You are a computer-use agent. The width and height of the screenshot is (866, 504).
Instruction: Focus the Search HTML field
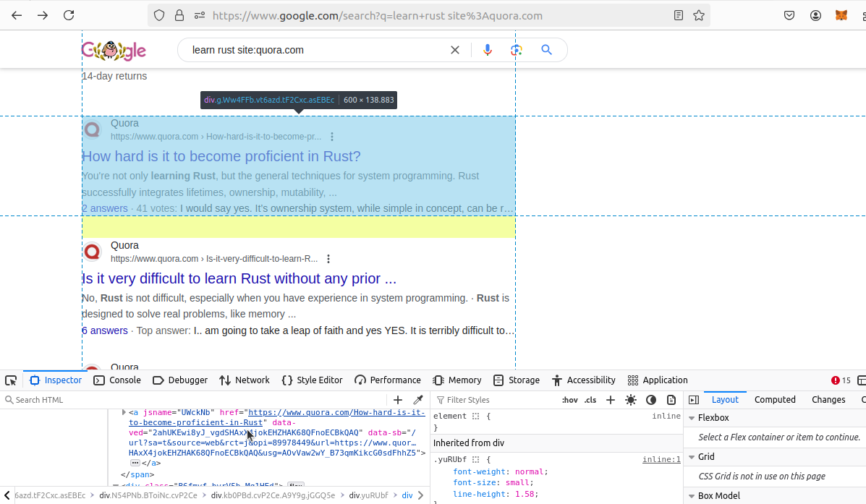(x=193, y=400)
